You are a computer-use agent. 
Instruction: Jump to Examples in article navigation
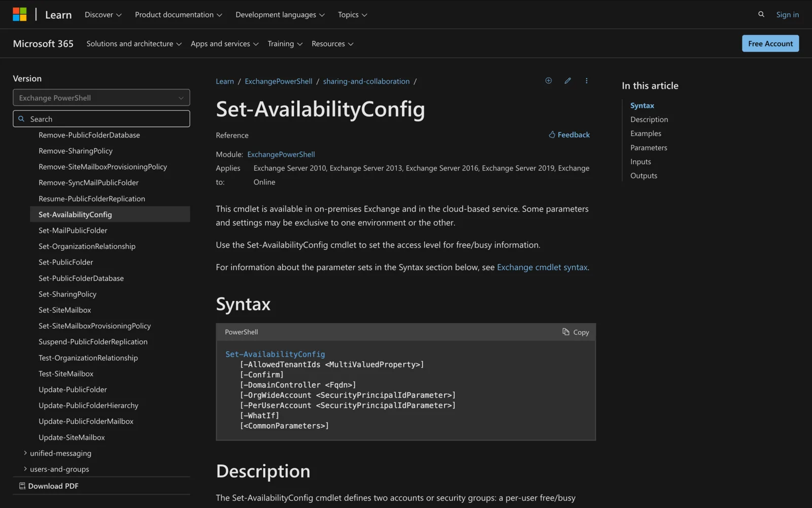pos(646,134)
